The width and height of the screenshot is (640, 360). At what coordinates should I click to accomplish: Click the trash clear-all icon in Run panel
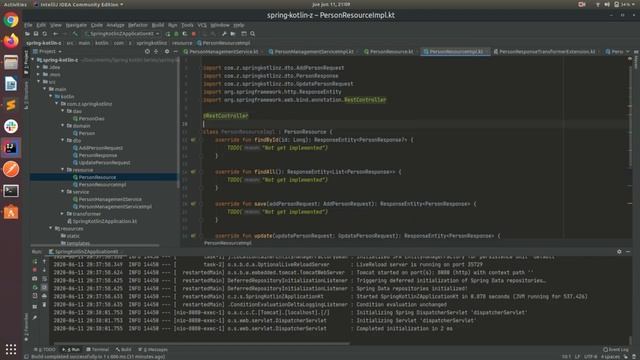coord(44,305)
